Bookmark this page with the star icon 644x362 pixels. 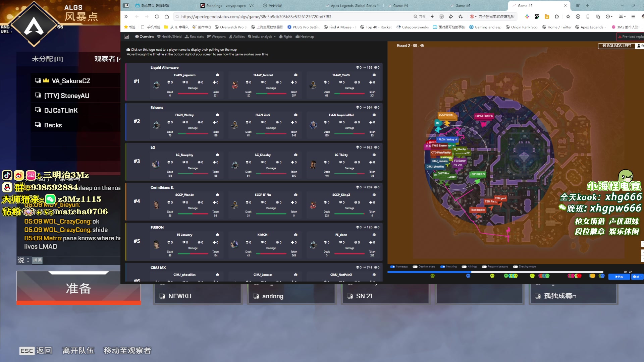461,16
